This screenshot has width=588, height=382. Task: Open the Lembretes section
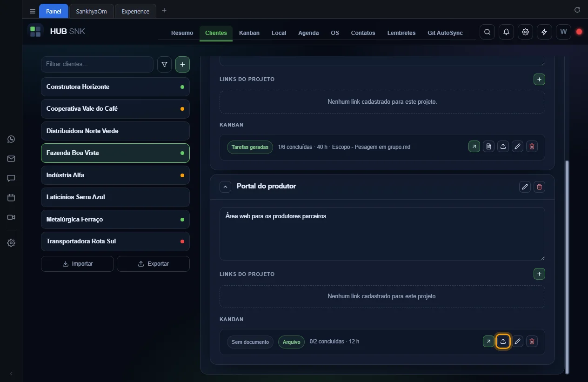(401, 33)
